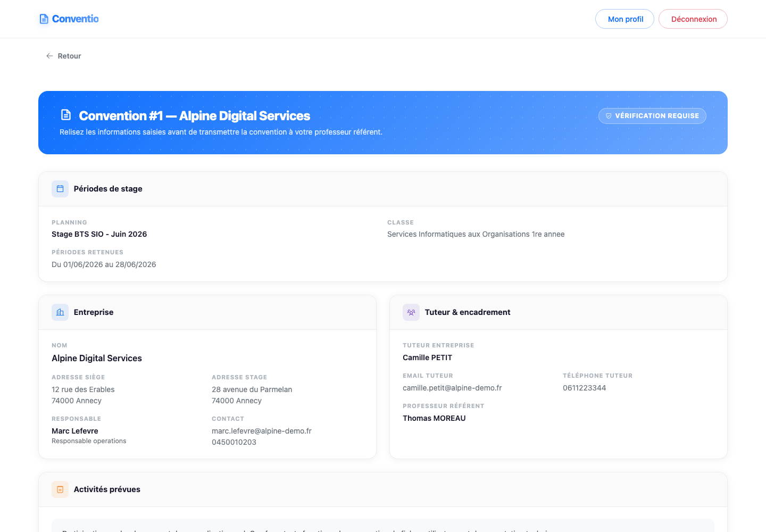Click the shield icon in Vérification requise badge
This screenshot has height=532, width=766.
point(609,116)
